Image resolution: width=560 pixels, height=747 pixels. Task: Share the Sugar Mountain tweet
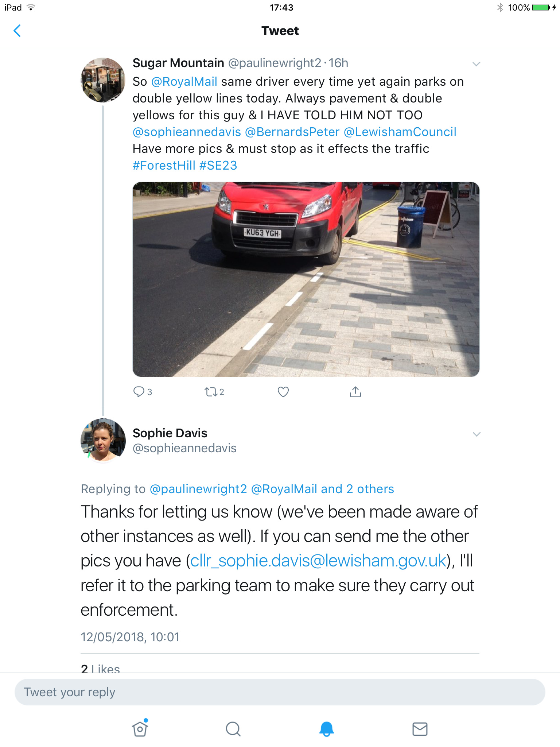point(355,392)
